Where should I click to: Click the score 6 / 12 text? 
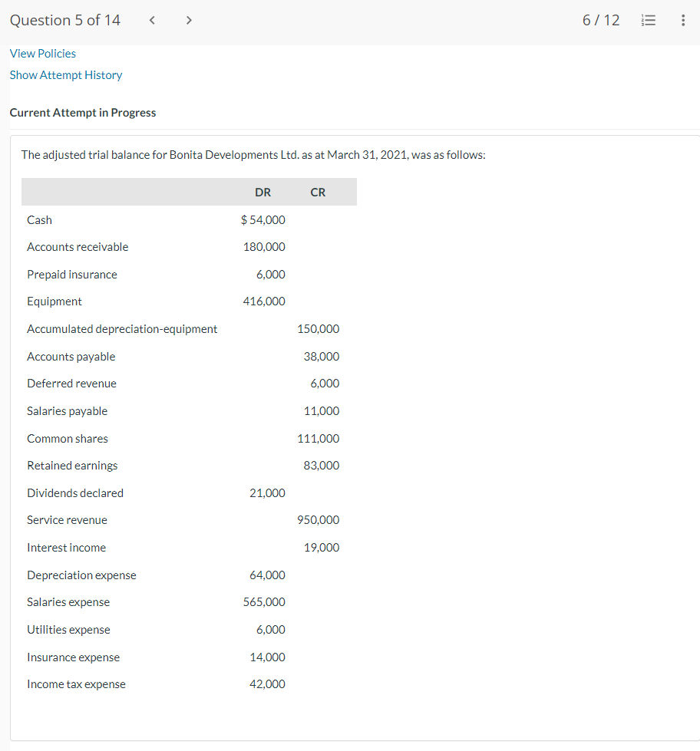point(601,20)
